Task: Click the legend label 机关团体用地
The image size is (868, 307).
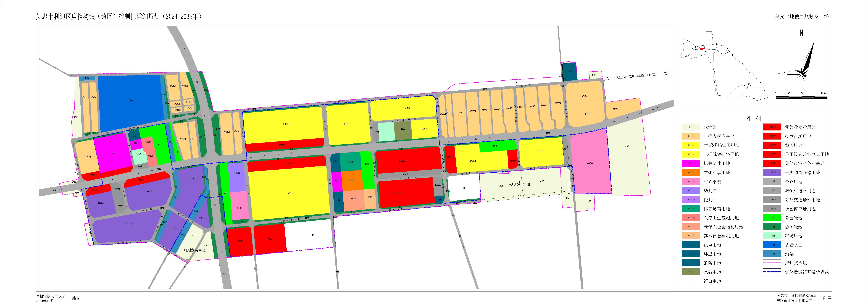Action: pos(717,163)
